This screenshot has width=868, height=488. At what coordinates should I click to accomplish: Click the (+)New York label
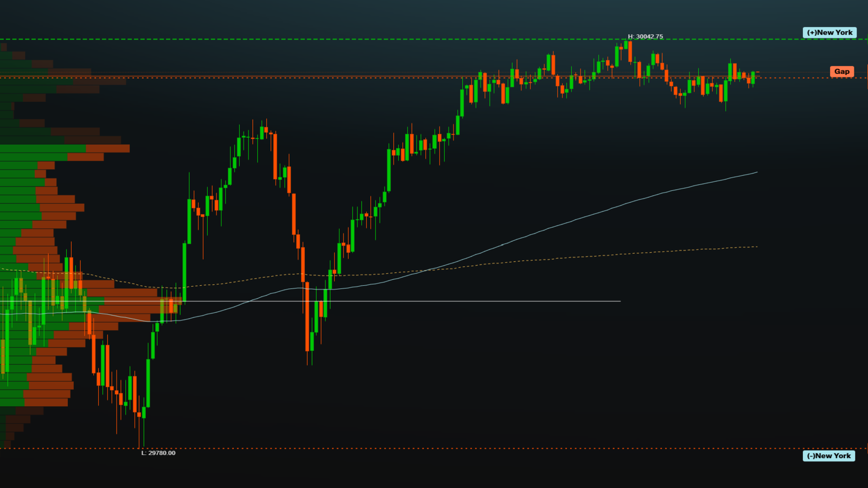coord(829,33)
